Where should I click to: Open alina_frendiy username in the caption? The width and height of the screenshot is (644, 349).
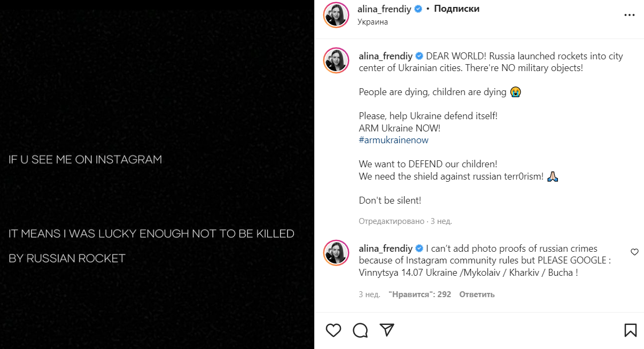pos(386,56)
